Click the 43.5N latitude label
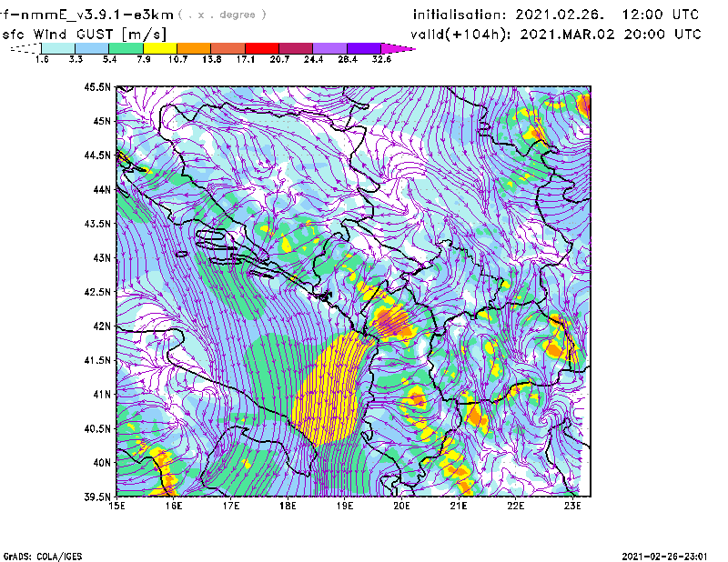 pyautogui.click(x=97, y=223)
